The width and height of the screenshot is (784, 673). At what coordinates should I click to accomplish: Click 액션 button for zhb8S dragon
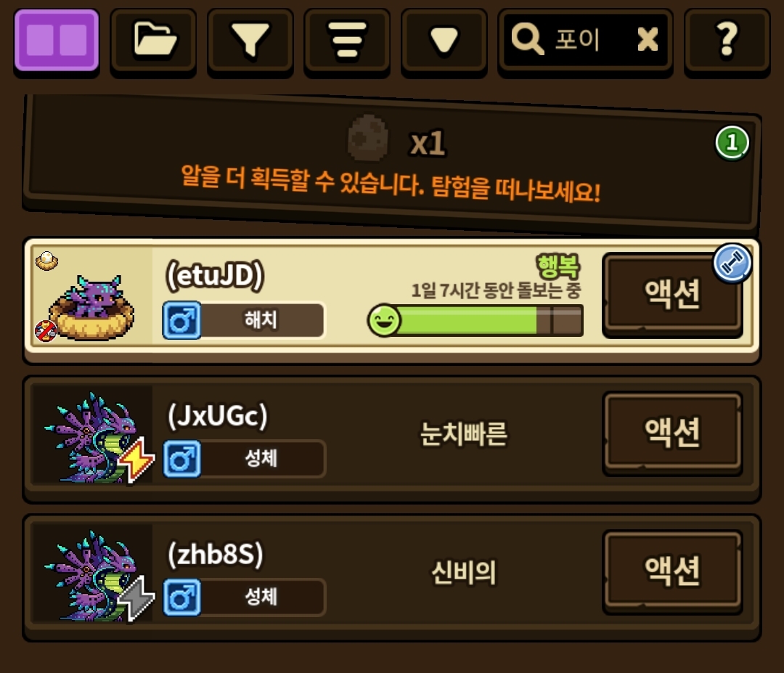pyautogui.click(x=672, y=571)
